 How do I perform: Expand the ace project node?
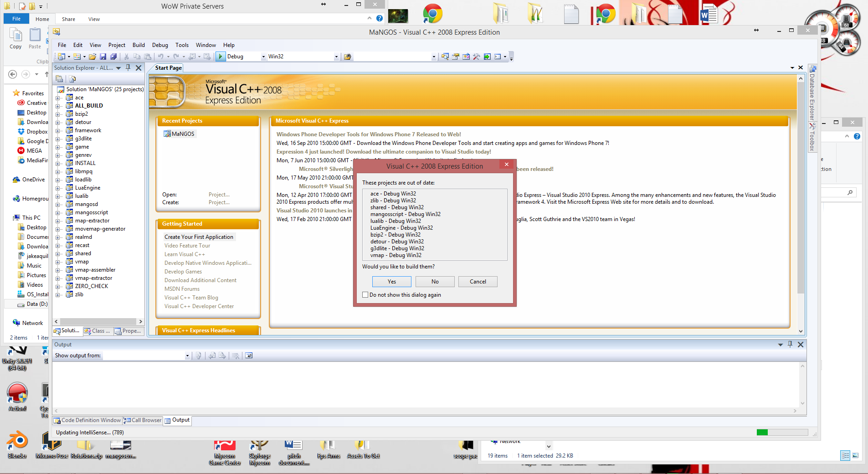58,98
